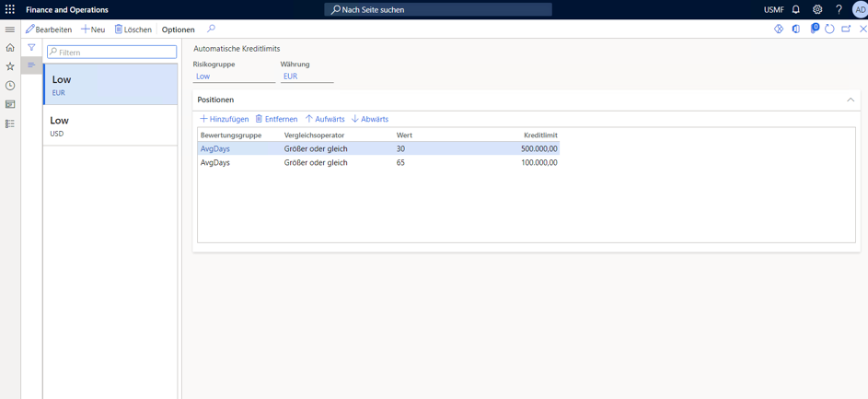Open settings gear icon

(x=817, y=9)
